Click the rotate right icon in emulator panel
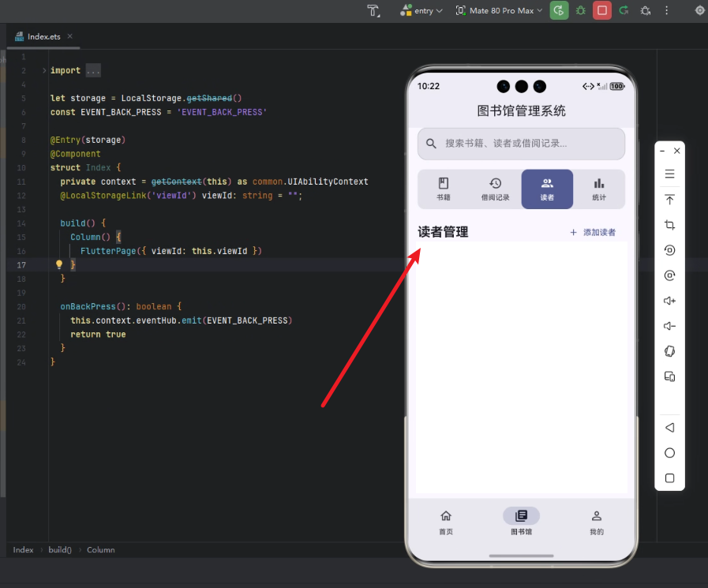 click(x=669, y=275)
